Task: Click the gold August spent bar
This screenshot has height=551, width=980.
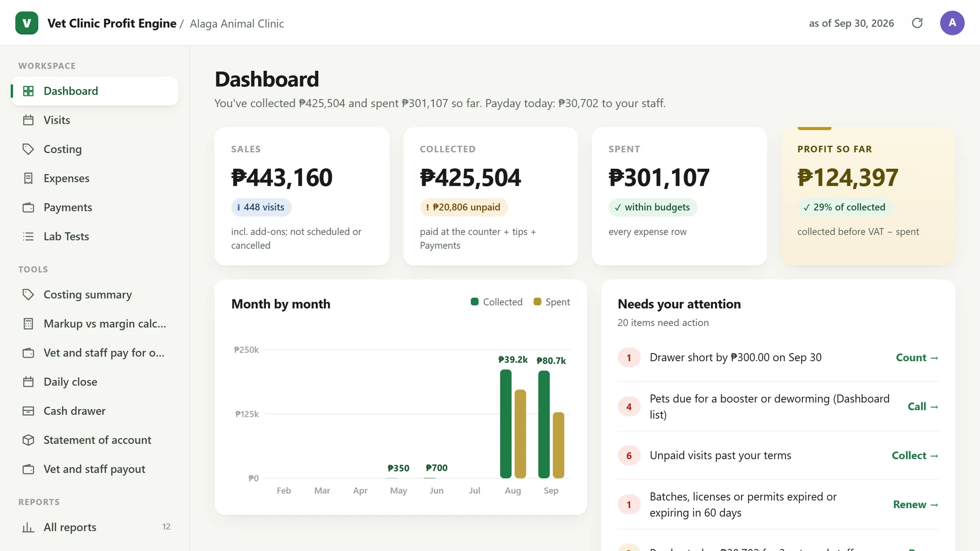Action: pos(520,434)
